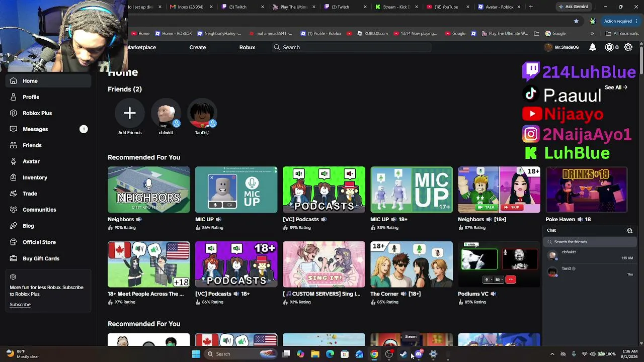Open the Blog link in the sidebar
644x362 pixels.
coord(28,226)
